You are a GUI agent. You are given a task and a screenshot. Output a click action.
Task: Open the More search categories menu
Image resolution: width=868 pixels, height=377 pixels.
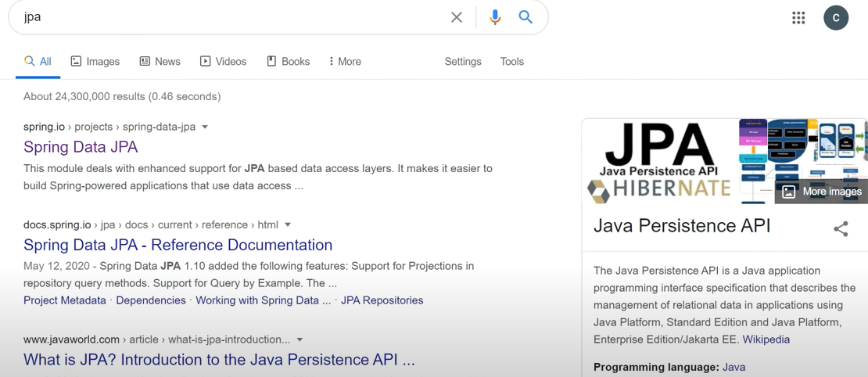[x=345, y=62]
